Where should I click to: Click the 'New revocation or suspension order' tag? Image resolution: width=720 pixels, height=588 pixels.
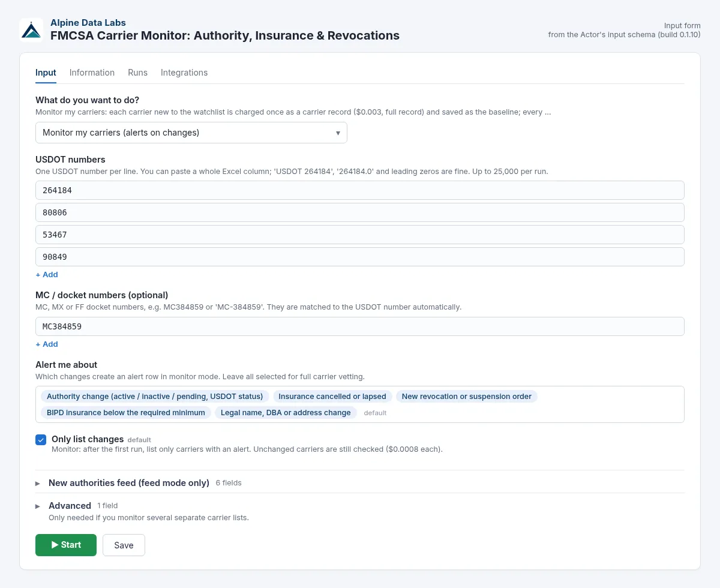pyautogui.click(x=467, y=397)
